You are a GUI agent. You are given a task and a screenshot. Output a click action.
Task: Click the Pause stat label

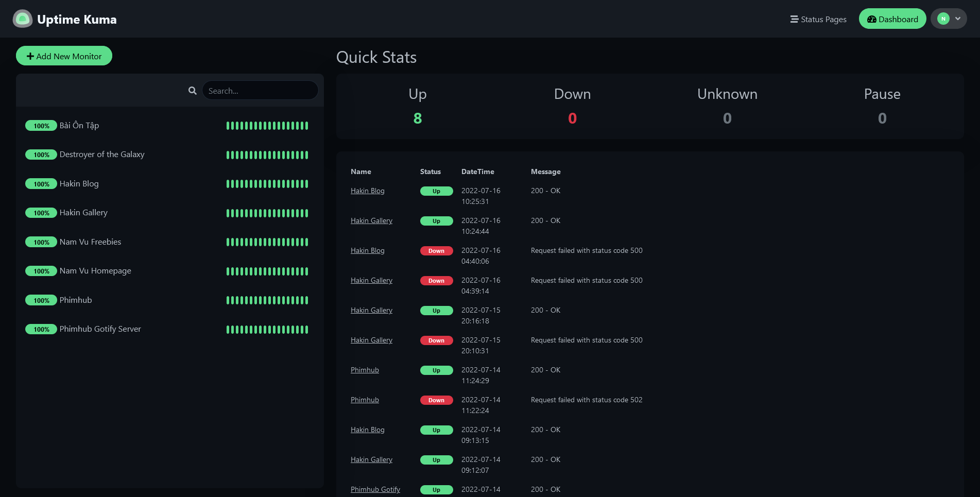point(882,94)
